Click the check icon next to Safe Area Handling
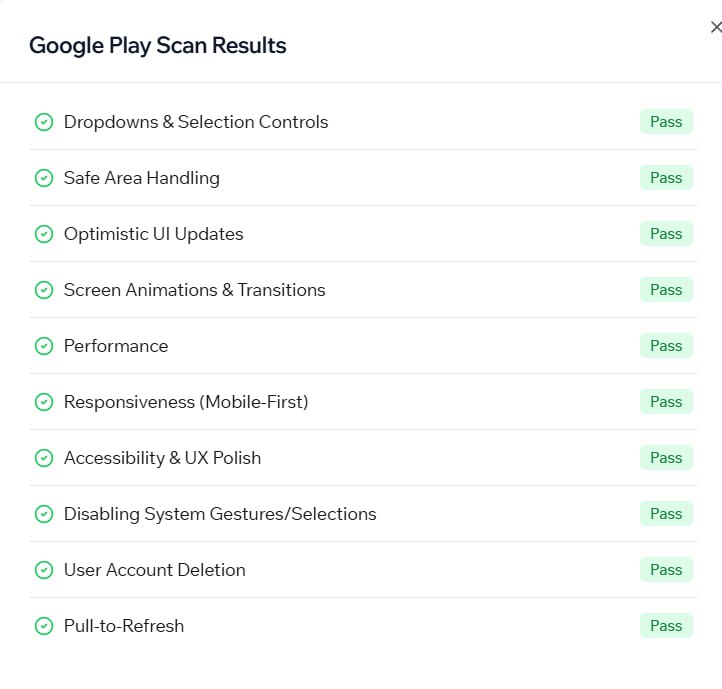 pyautogui.click(x=43, y=178)
